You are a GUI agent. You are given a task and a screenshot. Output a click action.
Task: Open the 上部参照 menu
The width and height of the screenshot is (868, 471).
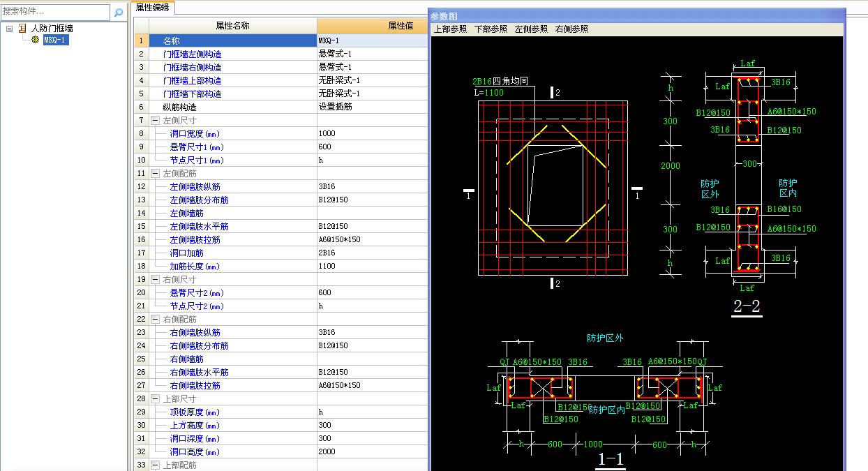tap(450, 29)
